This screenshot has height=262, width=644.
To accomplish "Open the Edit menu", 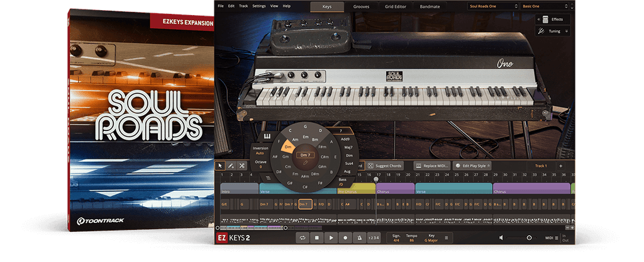I will point(231,6).
